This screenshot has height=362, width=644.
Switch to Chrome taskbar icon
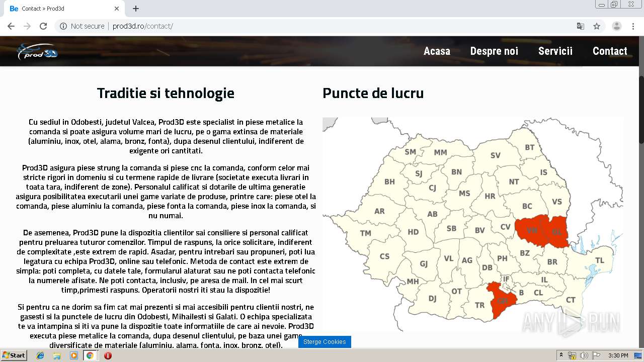pos(90,355)
